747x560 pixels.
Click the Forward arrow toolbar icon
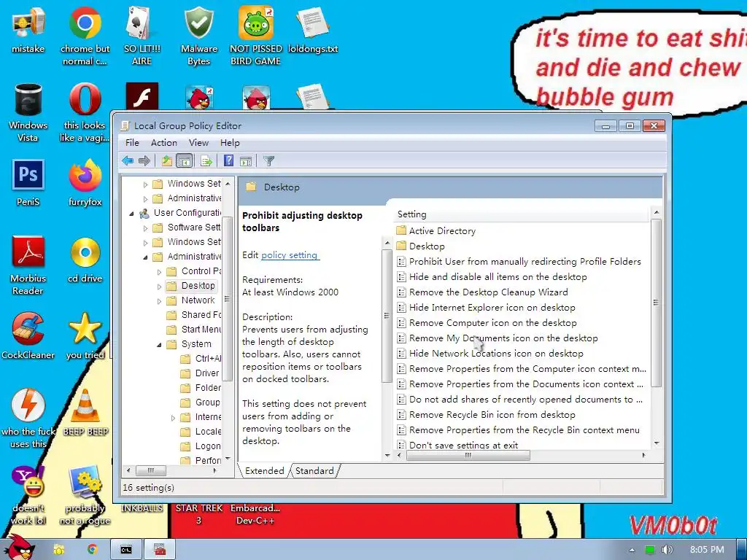(x=144, y=161)
